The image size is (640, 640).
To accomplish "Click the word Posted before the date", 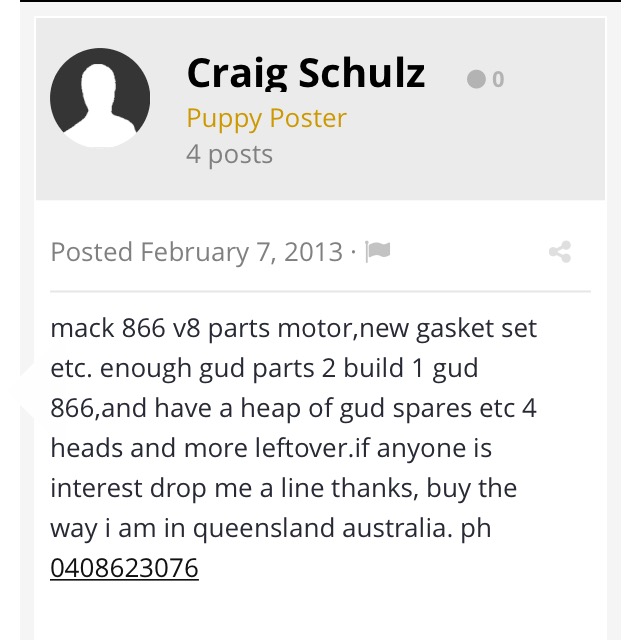I will coord(91,252).
